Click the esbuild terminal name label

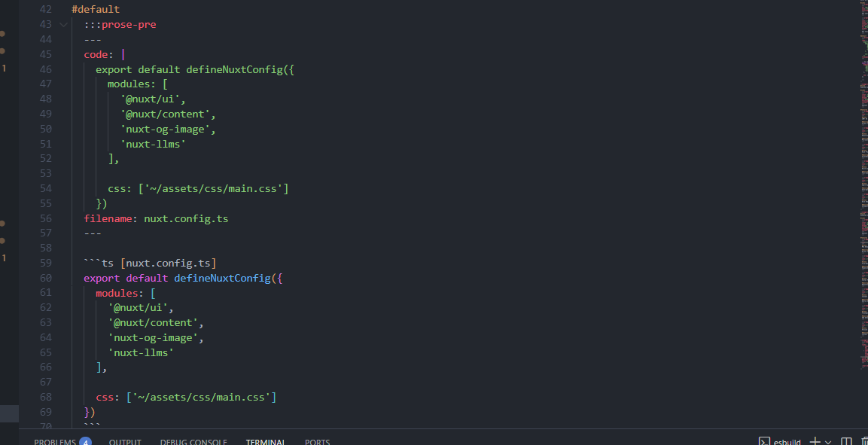[x=787, y=442]
